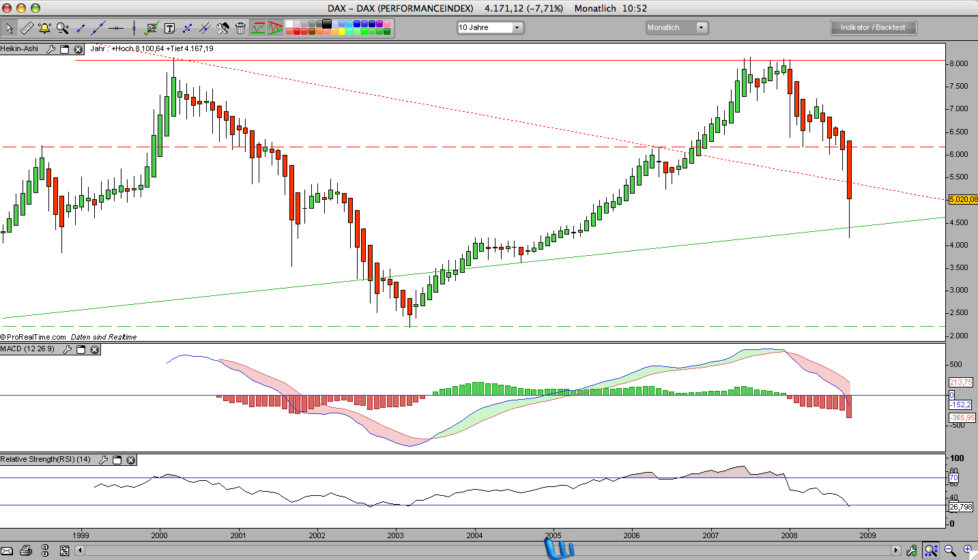Click the Indikator / Backtest button
Viewport: 978px width, 560px height.
[x=873, y=28]
